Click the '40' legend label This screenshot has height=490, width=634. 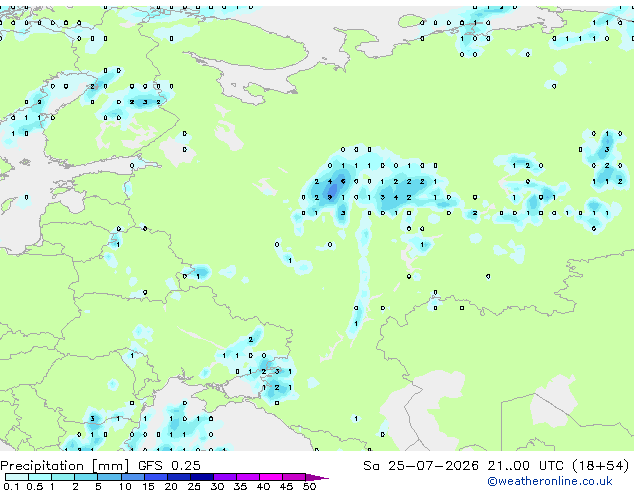263,486
